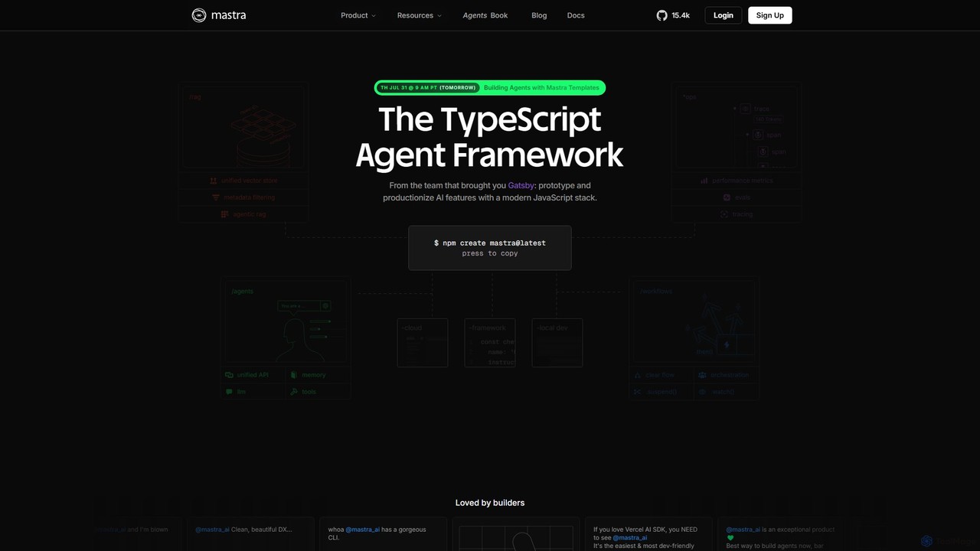Screen dimensions: 980x551
Task: Click the 15.4k GitHub stars count
Action: coord(681,15)
